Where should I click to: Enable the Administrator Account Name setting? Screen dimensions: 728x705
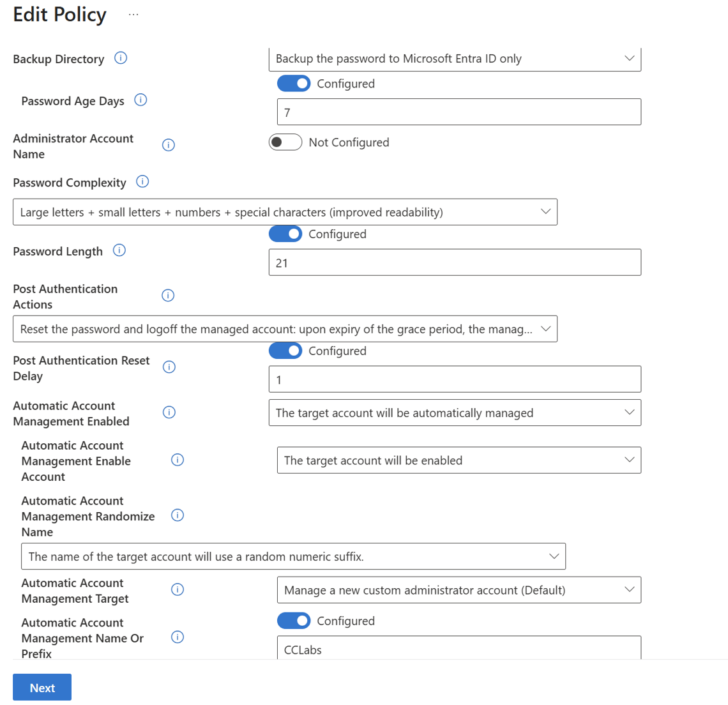[285, 142]
